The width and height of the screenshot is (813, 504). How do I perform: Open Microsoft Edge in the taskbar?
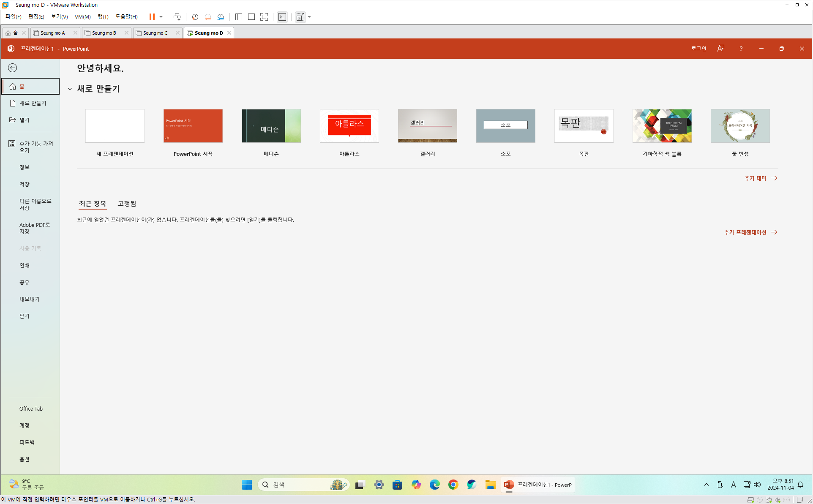pos(434,485)
